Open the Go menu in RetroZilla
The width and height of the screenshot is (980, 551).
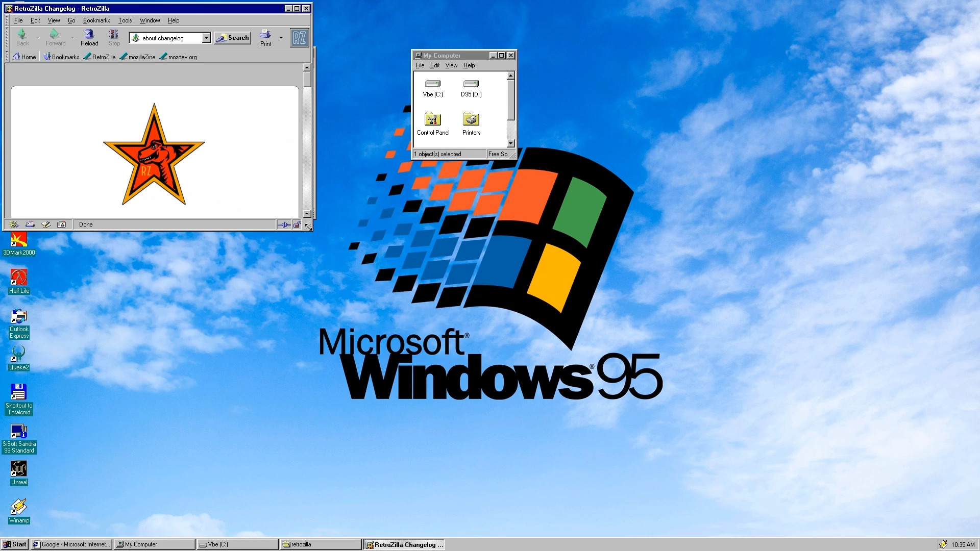(71, 20)
